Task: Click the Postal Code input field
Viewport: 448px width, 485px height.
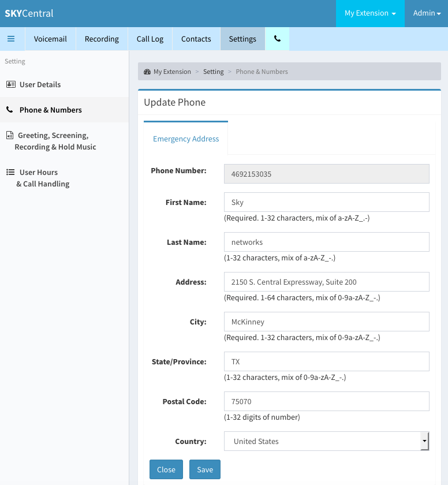Action: (x=327, y=401)
